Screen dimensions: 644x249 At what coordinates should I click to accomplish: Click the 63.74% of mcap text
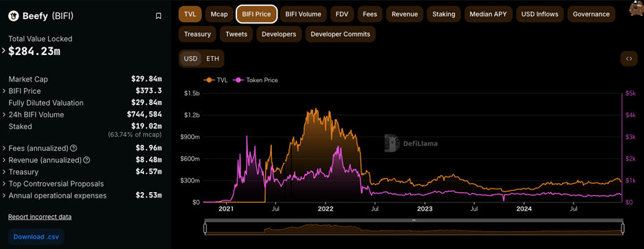135,134
